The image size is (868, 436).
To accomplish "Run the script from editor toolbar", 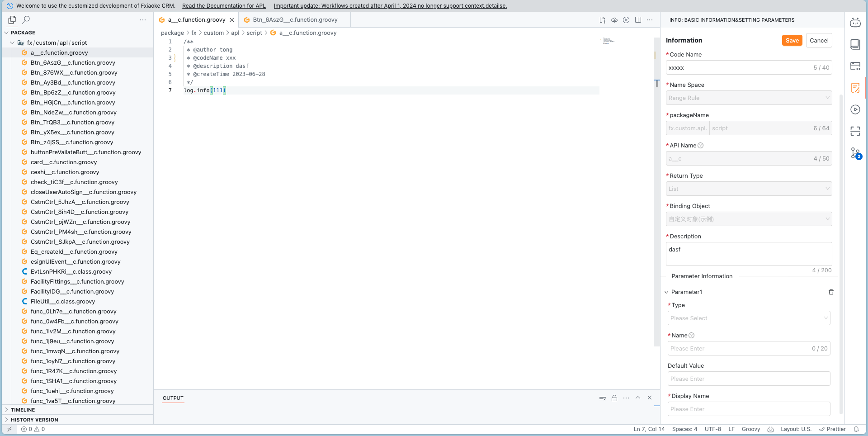I will [x=626, y=20].
